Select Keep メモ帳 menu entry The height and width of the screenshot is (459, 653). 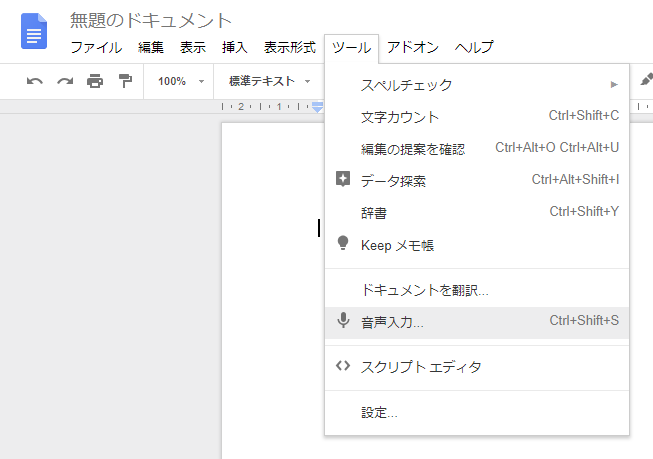tap(477, 245)
